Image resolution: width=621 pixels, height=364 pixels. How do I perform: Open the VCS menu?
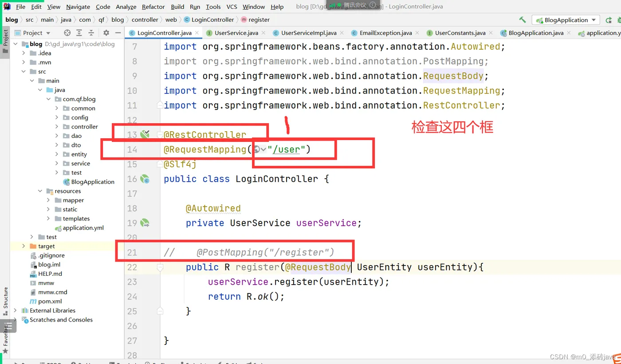coord(232,7)
